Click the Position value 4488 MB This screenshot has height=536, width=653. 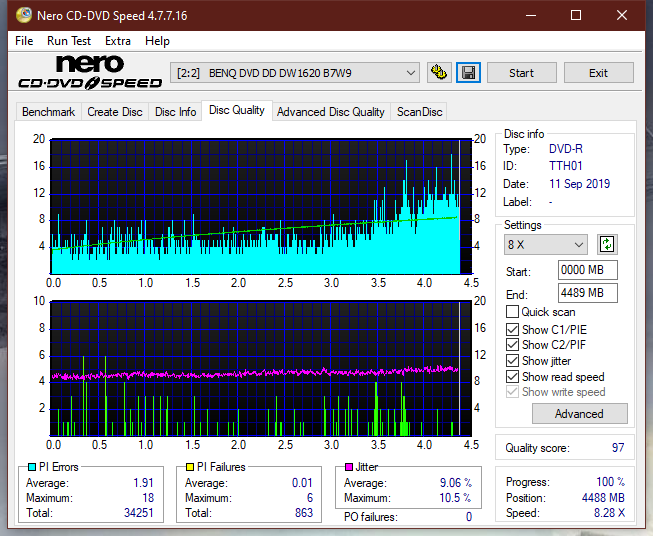tap(603, 498)
